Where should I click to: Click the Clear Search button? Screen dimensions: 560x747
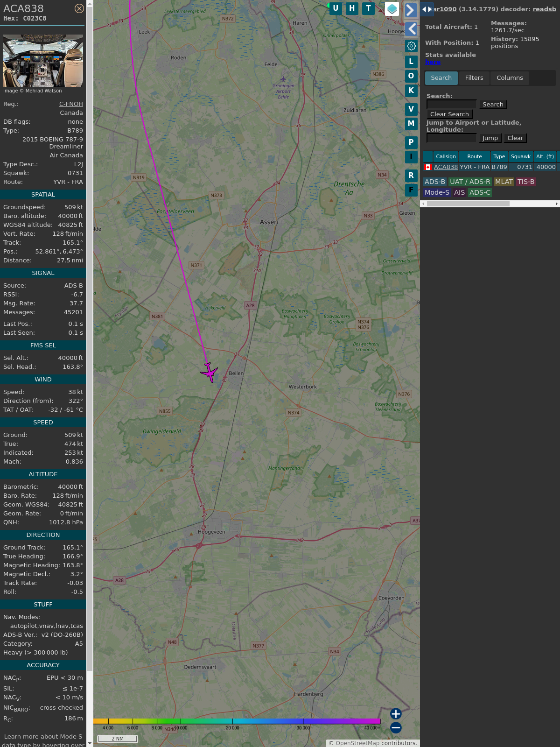(x=449, y=114)
